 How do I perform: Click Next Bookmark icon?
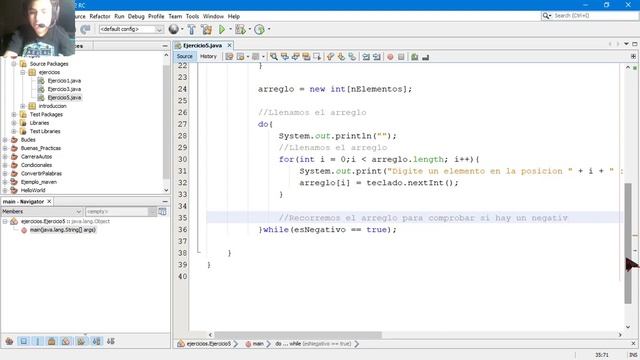pos(341,57)
